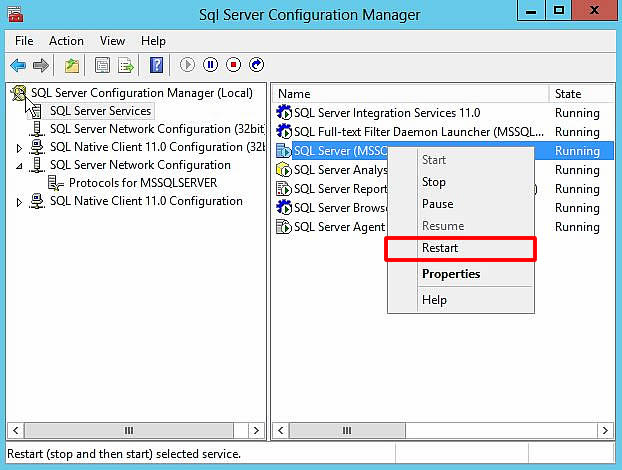The image size is (622, 470).
Task: Click the Up One Level folder icon
Action: (x=71, y=66)
